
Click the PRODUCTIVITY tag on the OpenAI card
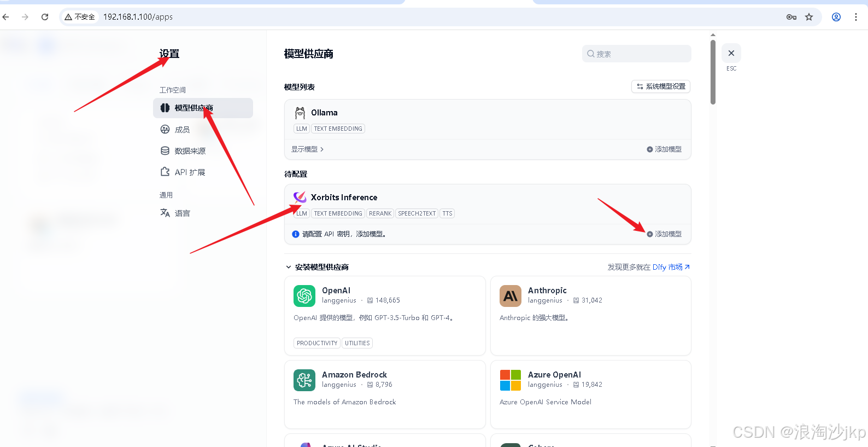pos(317,343)
